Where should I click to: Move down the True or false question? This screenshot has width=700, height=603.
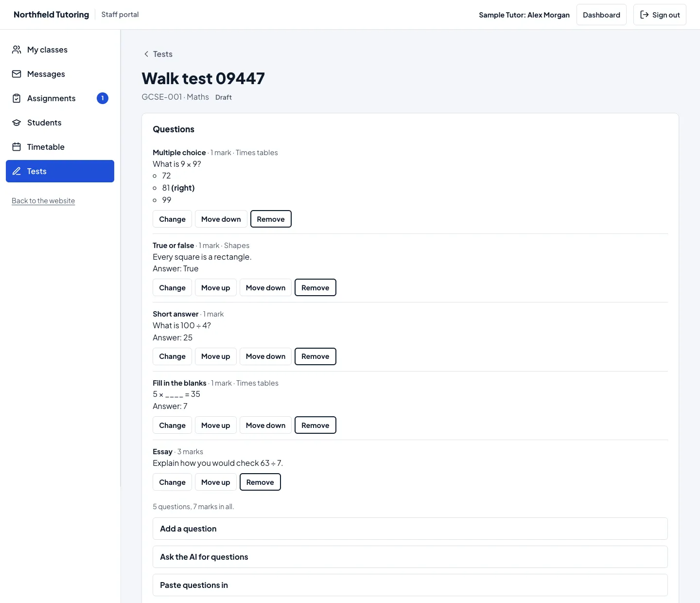pos(266,287)
